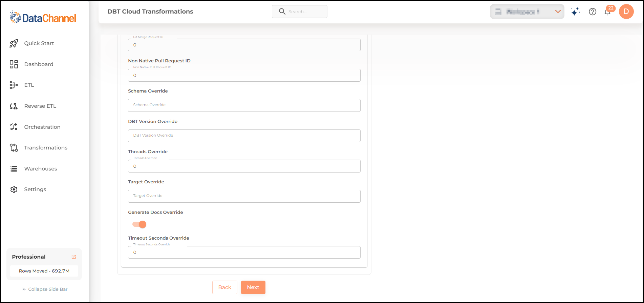The width and height of the screenshot is (644, 303).
Task: Open Reverse ETL menu item
Action: coord(40,106)
